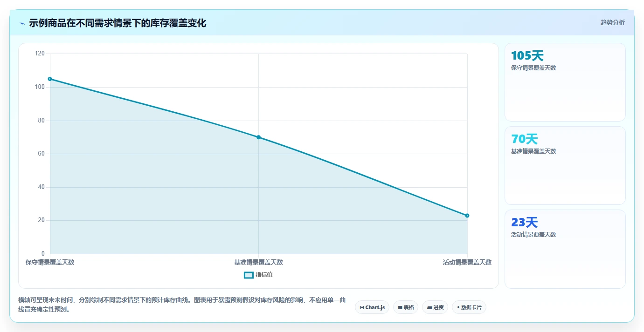Click the 趋势分析 label in header
The height and width of the screenshot is (332, 644).
click(612, 22)
